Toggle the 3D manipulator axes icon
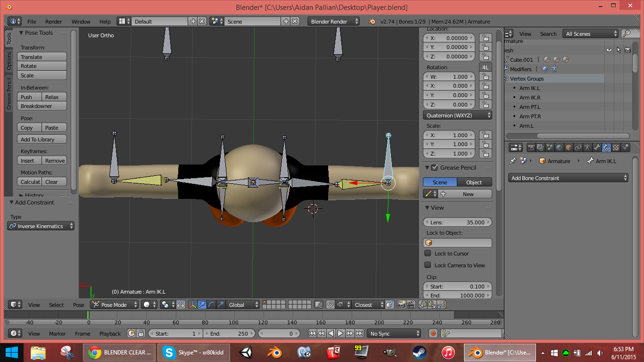This screenshot has height=362, width=644. tap(192, 304)
